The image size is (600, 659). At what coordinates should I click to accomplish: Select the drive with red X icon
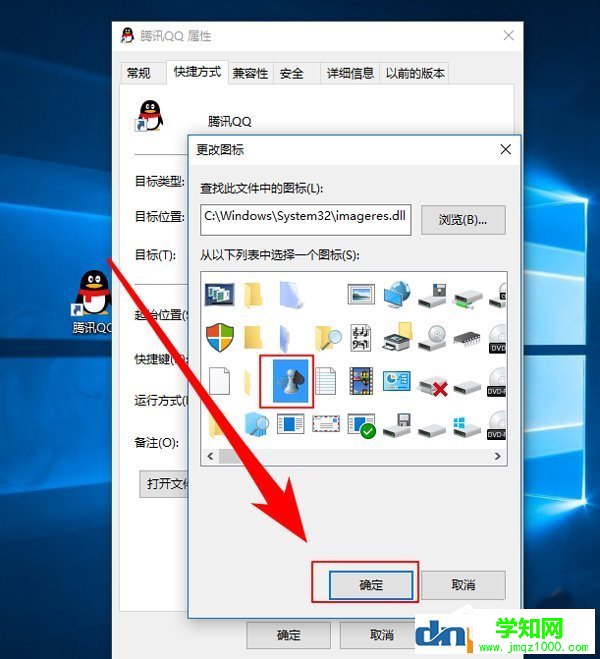(x=433, y=386)
